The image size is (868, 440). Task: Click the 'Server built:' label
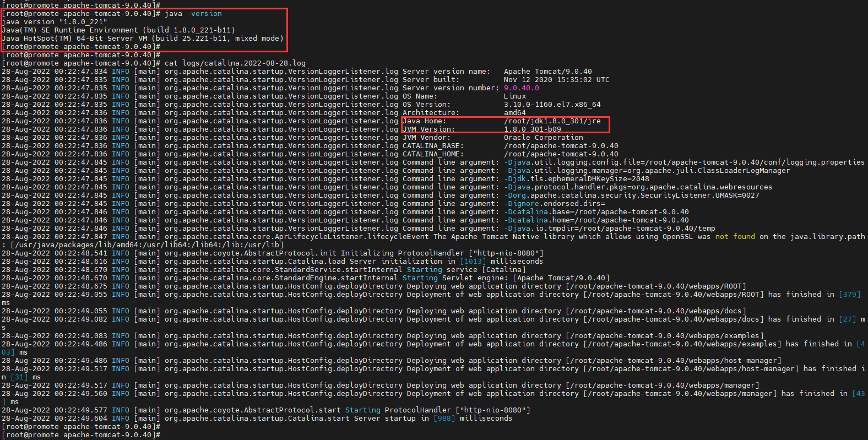coord(431,80)
